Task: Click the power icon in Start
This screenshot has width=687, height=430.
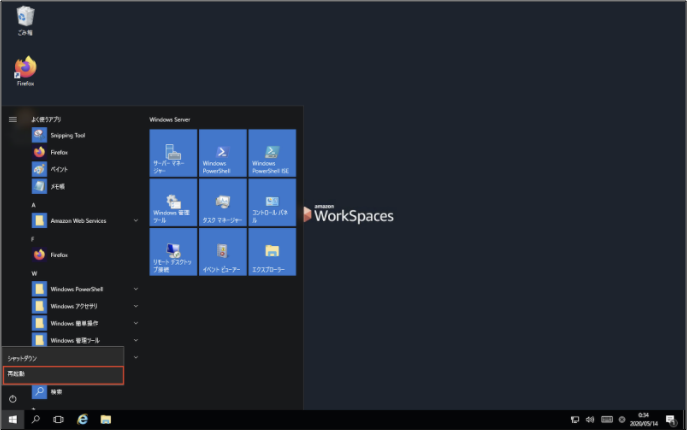Action: [13, 399]
